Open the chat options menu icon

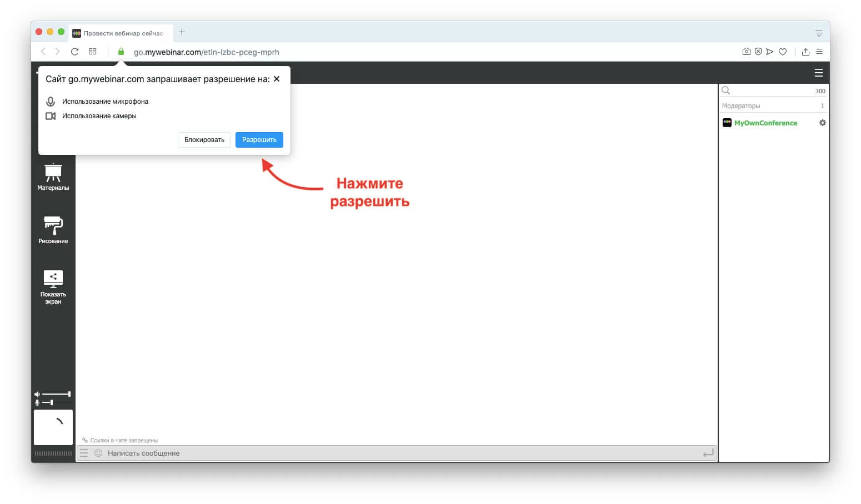click(84, 453)
